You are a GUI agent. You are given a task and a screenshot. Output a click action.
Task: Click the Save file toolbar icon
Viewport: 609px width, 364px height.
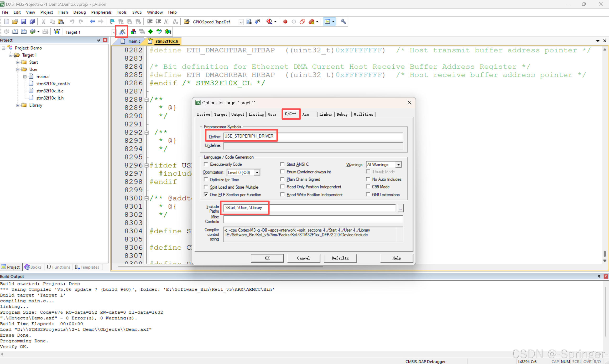(23, 22)
